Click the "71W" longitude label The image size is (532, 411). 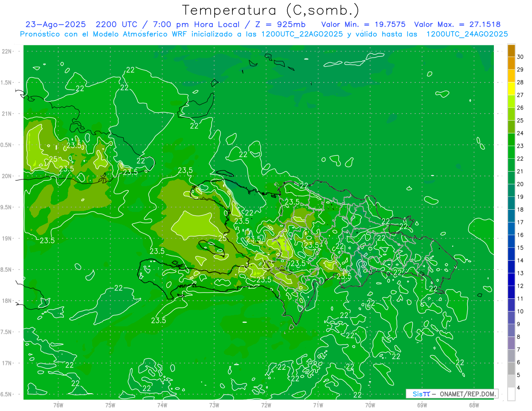pyautogui.click(x=318, y=405)
